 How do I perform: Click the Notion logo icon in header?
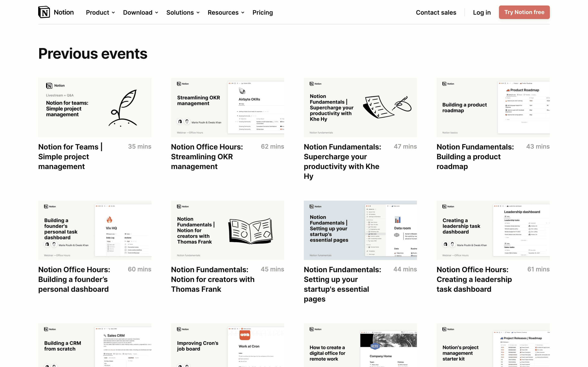tap(44, 12)
